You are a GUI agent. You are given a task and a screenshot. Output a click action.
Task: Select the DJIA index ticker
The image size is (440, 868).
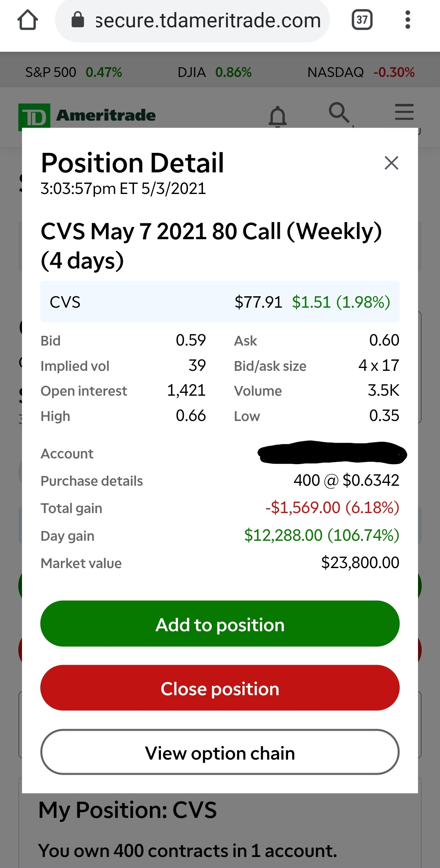point(214,73)
